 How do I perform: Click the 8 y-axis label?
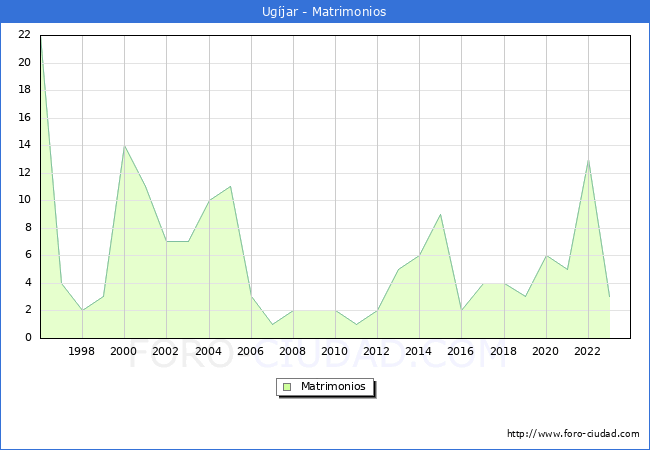coord(27,227)
